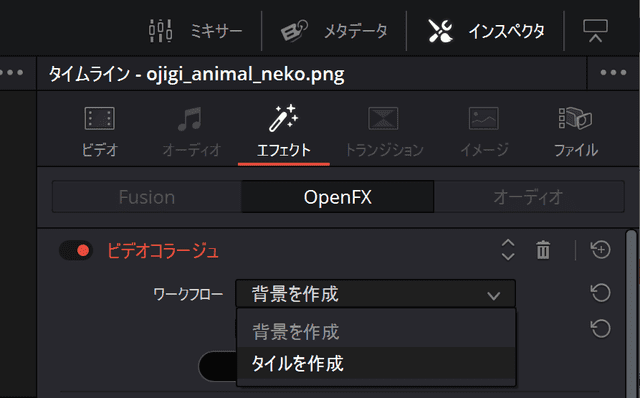The image size is (640, 398).
Task: Click the ビデオコラージュ effect title
Action: tap(163, 251)
